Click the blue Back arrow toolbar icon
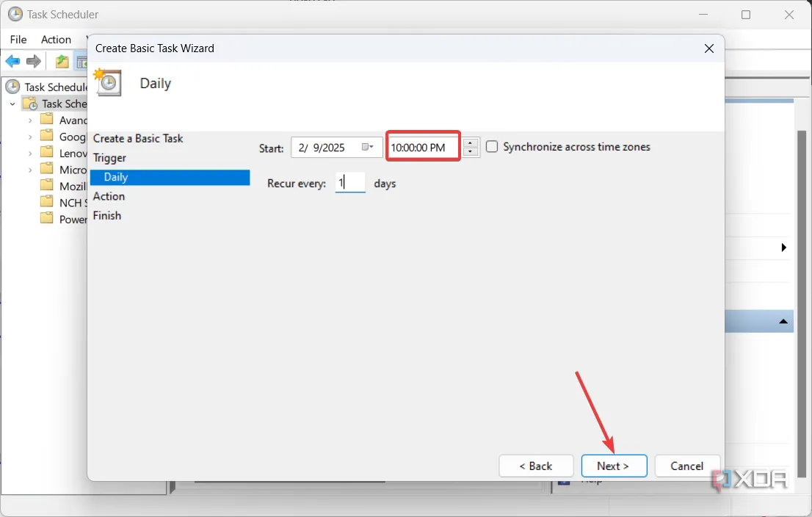Screen dimensions: 812x517 click(x=13, y=62)
